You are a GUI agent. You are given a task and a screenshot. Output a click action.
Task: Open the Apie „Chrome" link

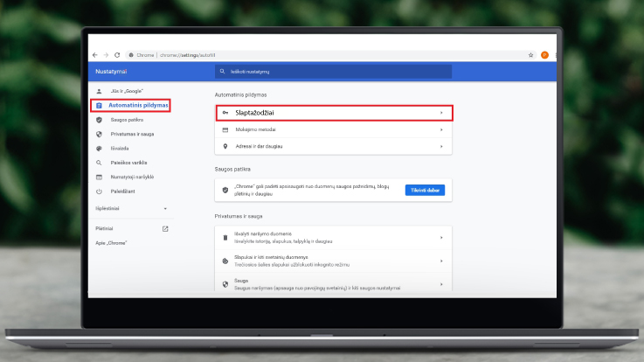pos(111,242)
